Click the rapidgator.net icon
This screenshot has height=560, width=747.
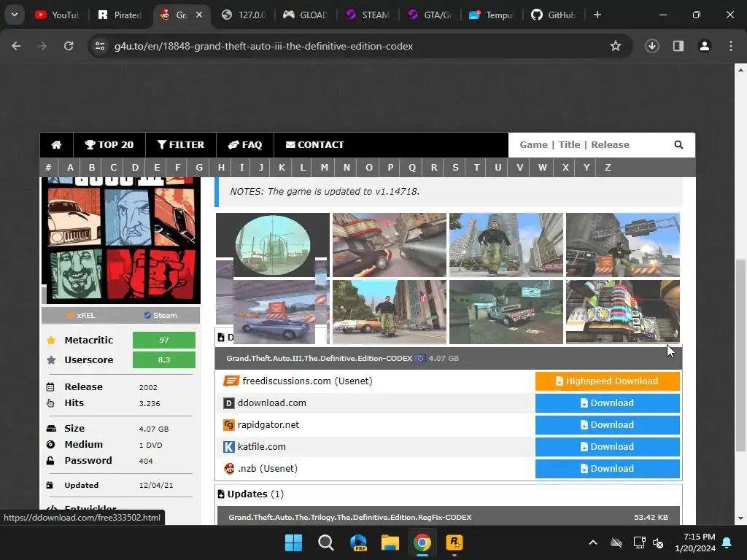pos(228,425)
